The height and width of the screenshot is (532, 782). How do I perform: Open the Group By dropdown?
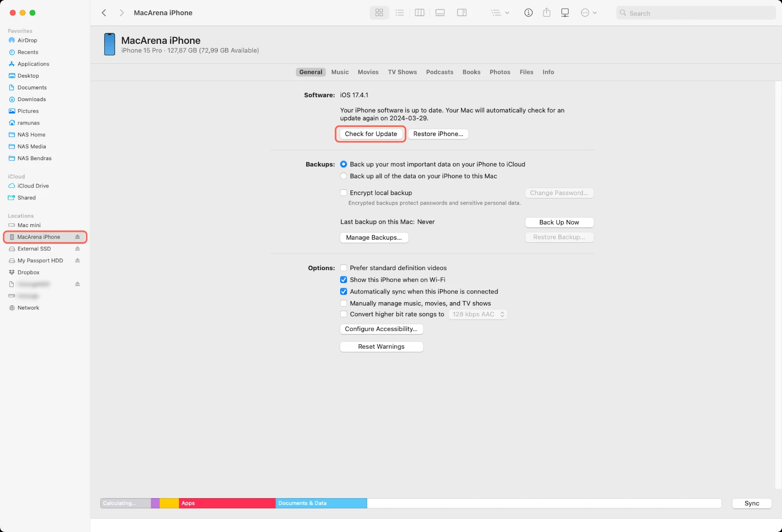(x=500, y=13)
